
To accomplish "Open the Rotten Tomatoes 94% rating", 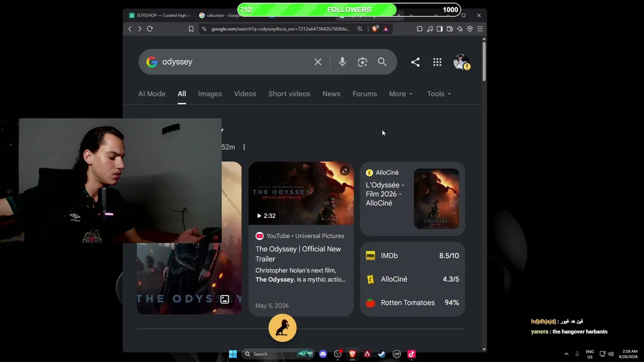I will [413, 303].
